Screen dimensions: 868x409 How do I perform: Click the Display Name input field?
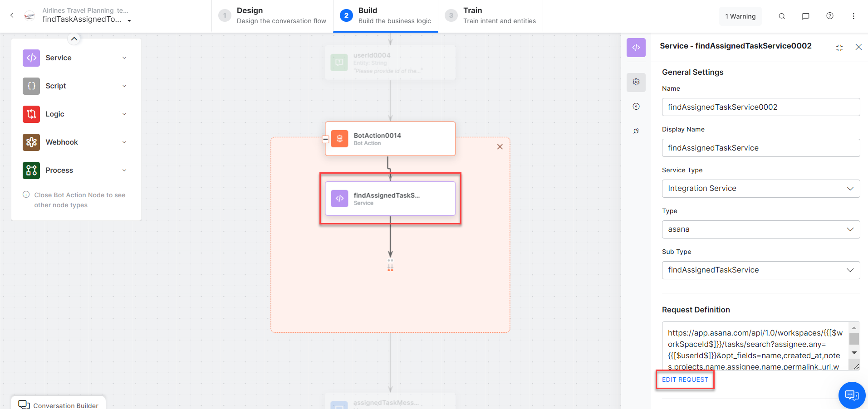[760, 148]
